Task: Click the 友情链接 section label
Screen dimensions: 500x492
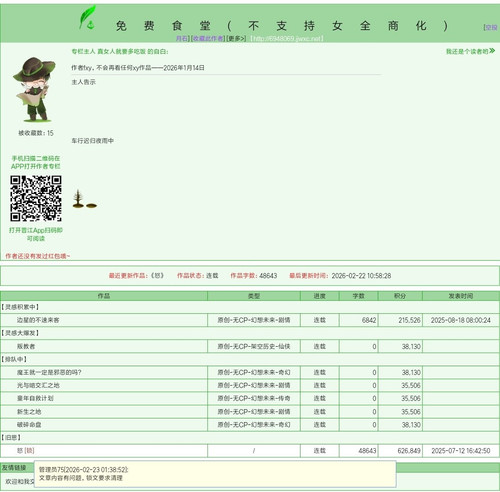Action: tap(14, 468)
